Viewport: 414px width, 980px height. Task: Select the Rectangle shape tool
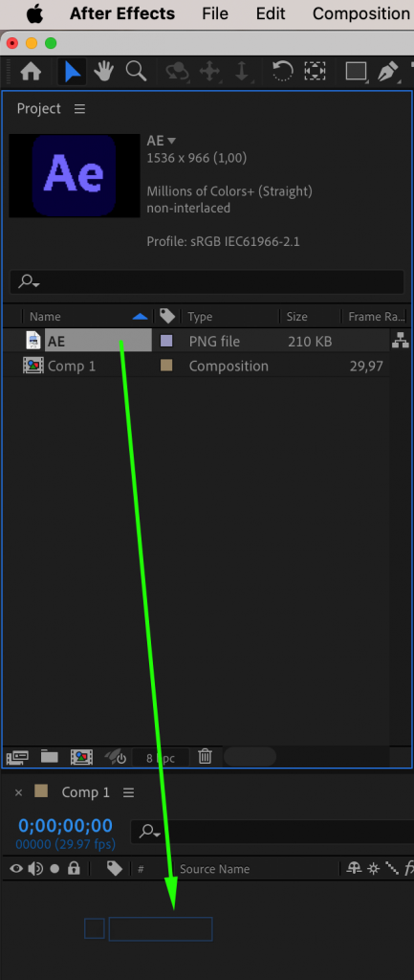(356, 72)
